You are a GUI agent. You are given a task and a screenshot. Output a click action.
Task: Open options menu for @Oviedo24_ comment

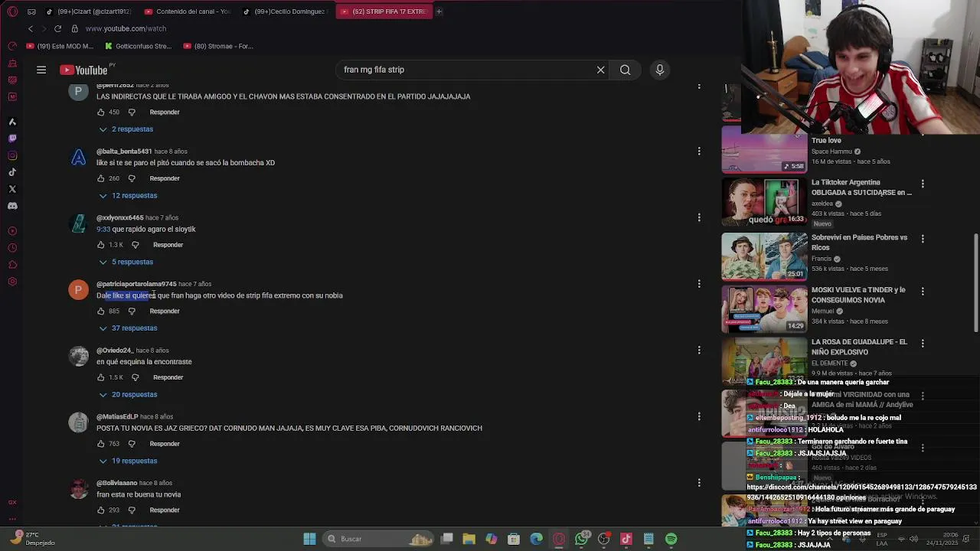(699, 350)
